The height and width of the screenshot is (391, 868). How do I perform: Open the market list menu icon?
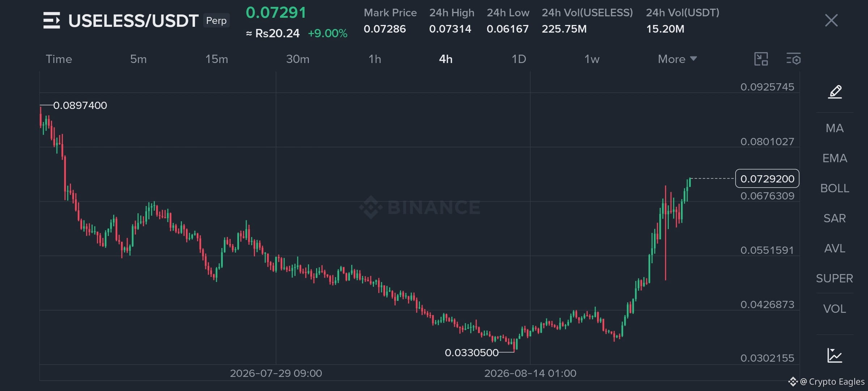point(52,20)
